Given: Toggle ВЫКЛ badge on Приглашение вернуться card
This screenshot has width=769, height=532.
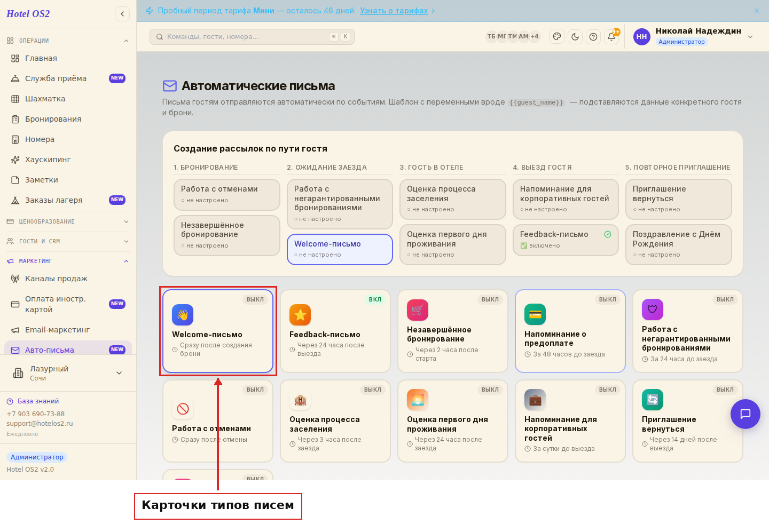Looking at the screenshot, I should (x=725, y=390).
